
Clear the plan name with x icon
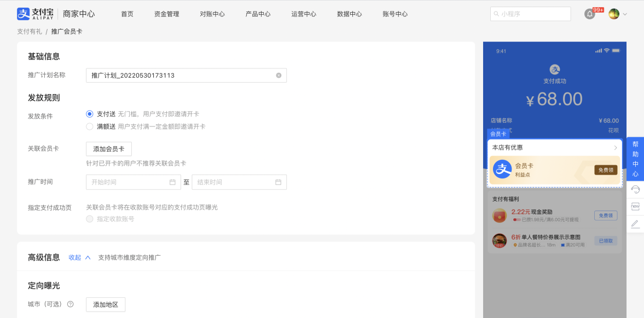pos(279,75)
